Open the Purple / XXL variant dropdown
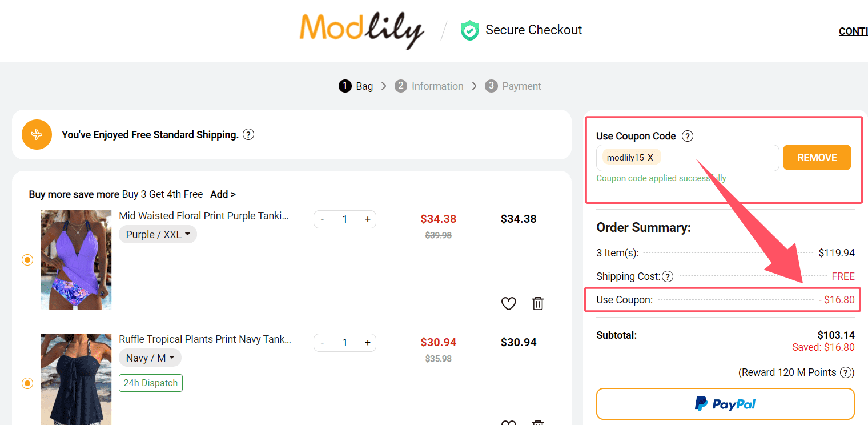Viewport: 868px width, 425px height. click(x=158, y=234)
